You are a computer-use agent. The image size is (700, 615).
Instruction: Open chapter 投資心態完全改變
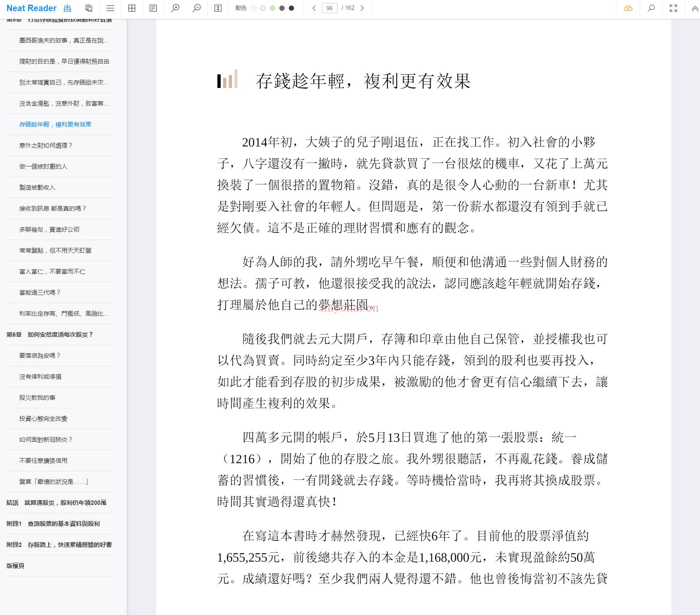point(43,419)
